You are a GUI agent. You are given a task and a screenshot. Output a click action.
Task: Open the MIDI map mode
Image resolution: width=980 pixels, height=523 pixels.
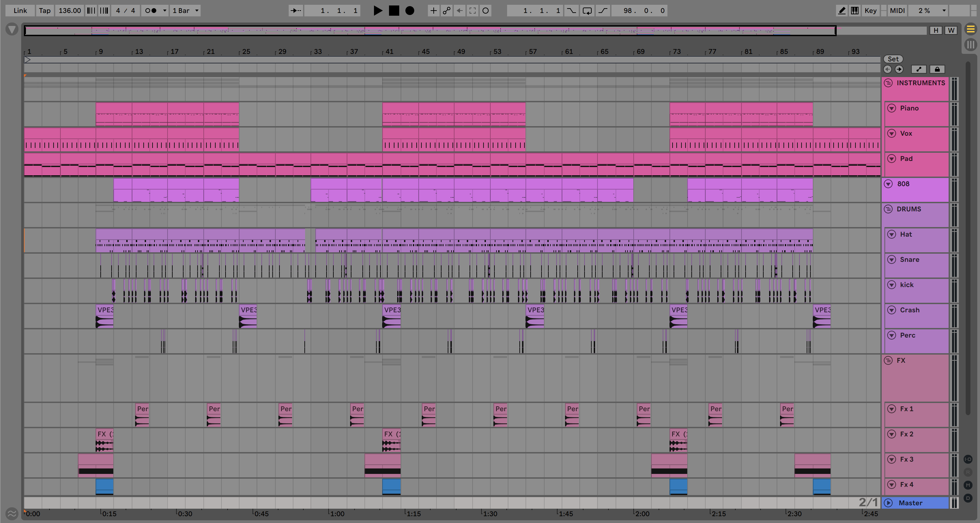pos(897,11)
